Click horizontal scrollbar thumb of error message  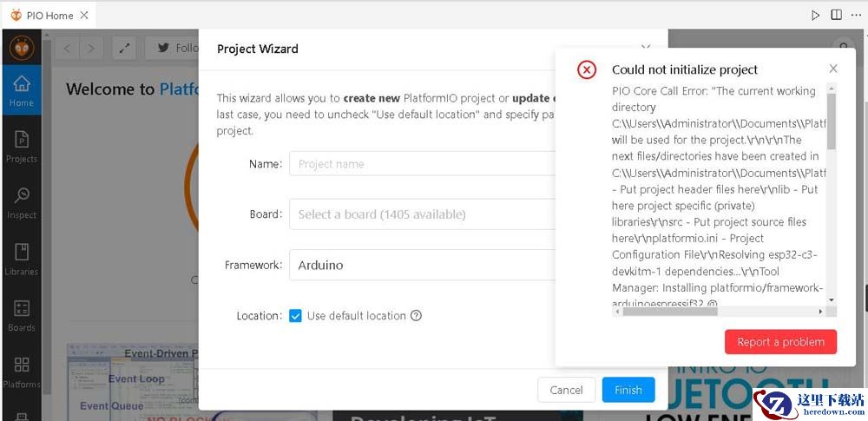pos(670,312)
